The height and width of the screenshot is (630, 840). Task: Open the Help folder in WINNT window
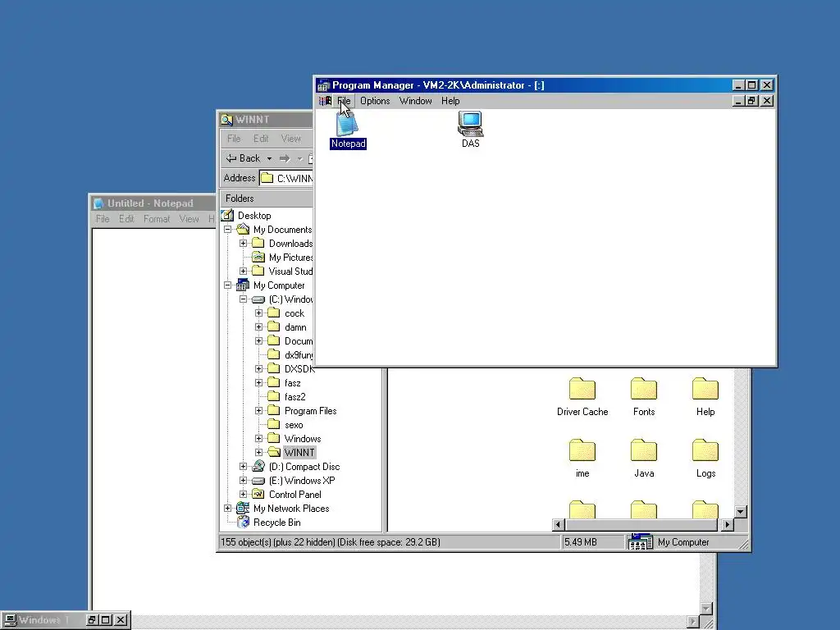tap(705, 397)
